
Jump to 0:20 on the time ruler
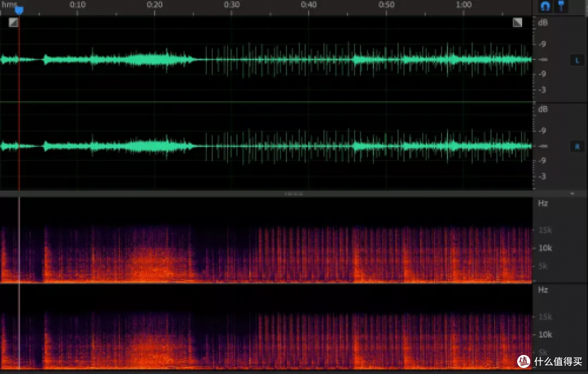pyautogui.click(x=155, y=5)
